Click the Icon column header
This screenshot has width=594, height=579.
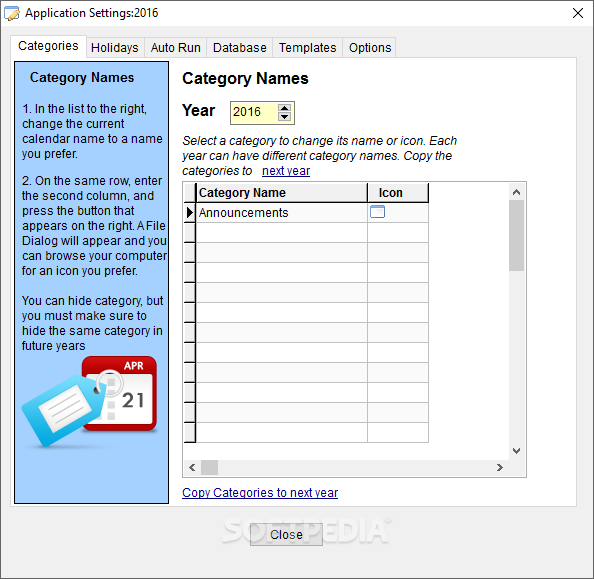coord(398,192)
